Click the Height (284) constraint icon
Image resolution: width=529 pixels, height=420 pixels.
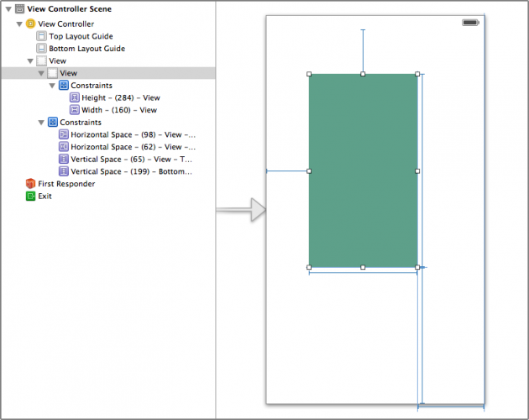(75, 97)
